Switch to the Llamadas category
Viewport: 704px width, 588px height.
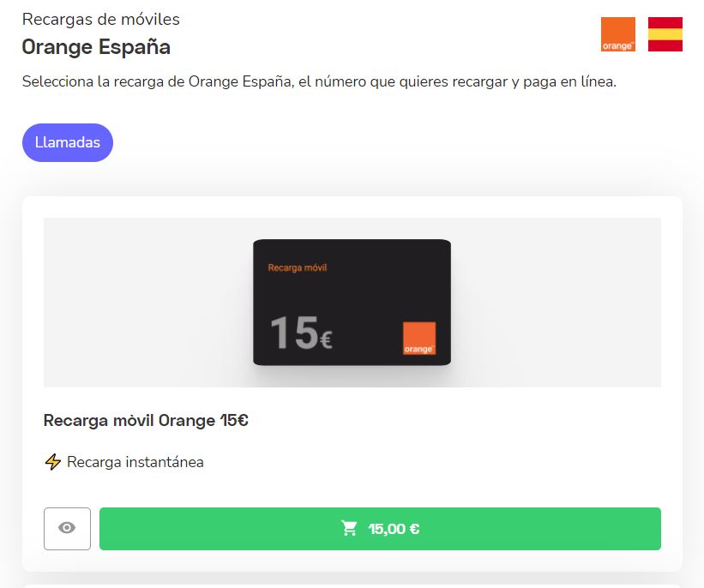[67, 142]
